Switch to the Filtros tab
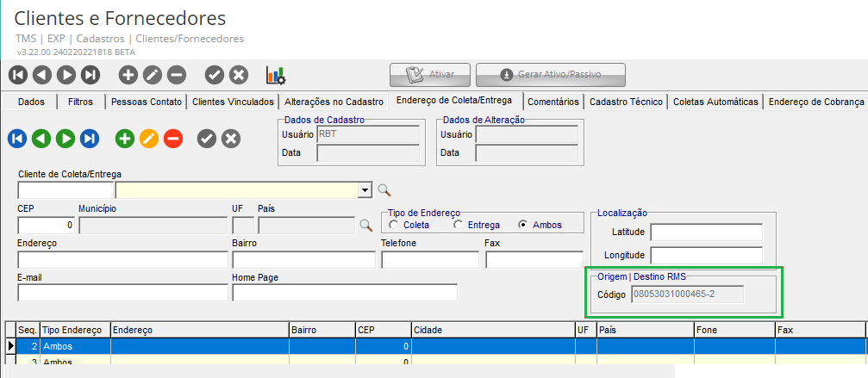The image size is (868, 378). pos(81,102)
